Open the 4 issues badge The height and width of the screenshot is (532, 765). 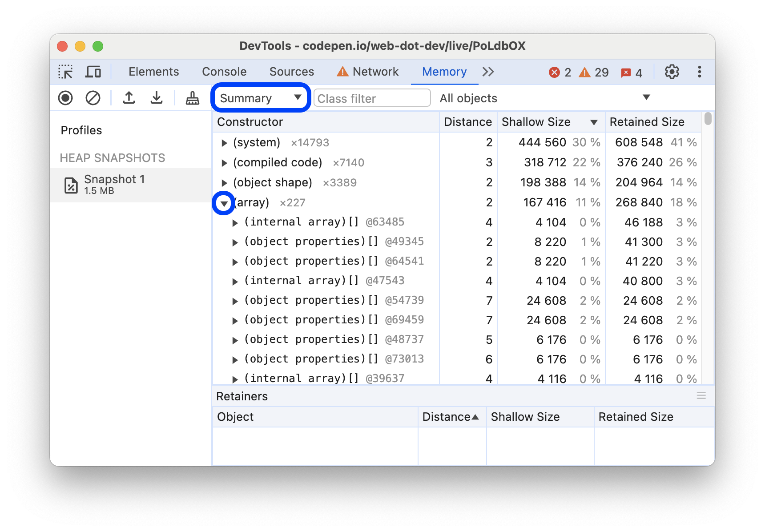point(631,72)
